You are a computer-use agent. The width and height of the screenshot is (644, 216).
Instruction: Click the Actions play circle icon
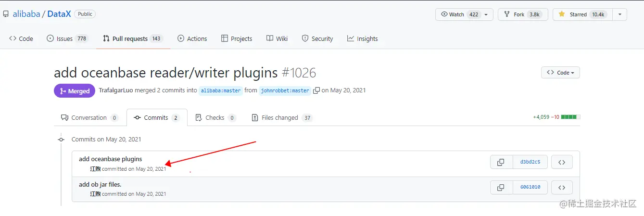click(181, 38)
